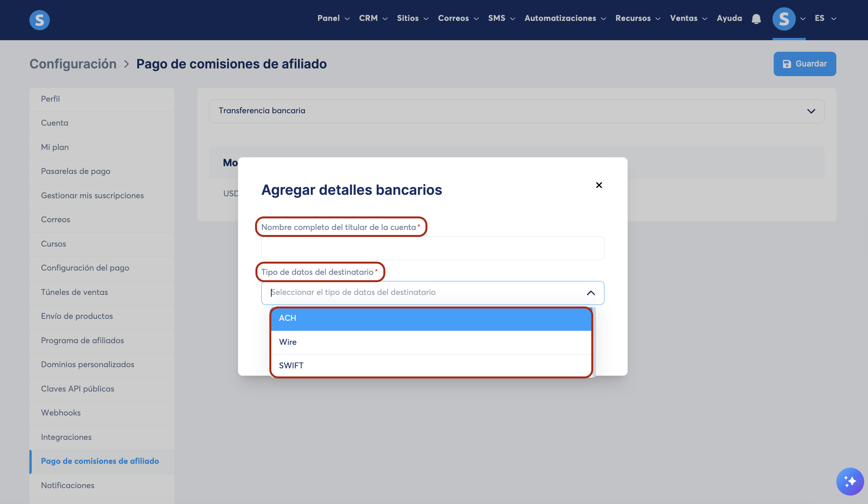Open the Automatizaciones menu

tap(565, 18)
